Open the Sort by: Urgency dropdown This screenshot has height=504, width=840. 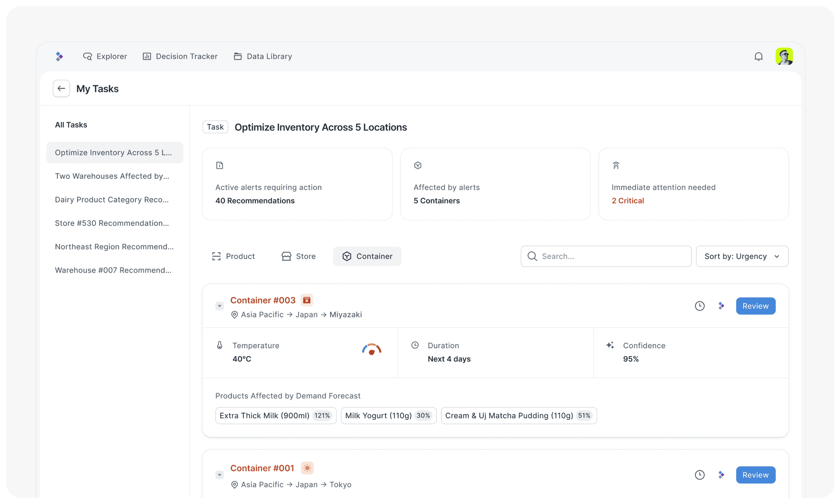pos(742,256)
